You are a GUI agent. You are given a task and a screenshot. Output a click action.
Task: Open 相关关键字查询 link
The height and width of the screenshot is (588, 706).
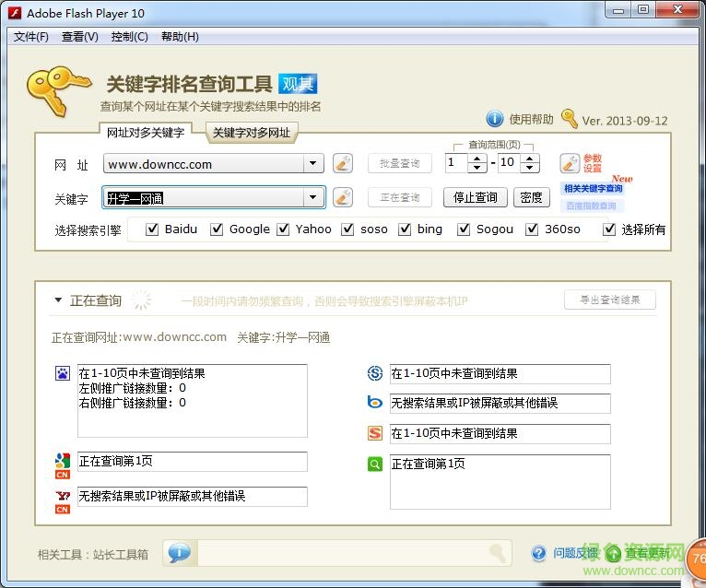pos(593,188)
